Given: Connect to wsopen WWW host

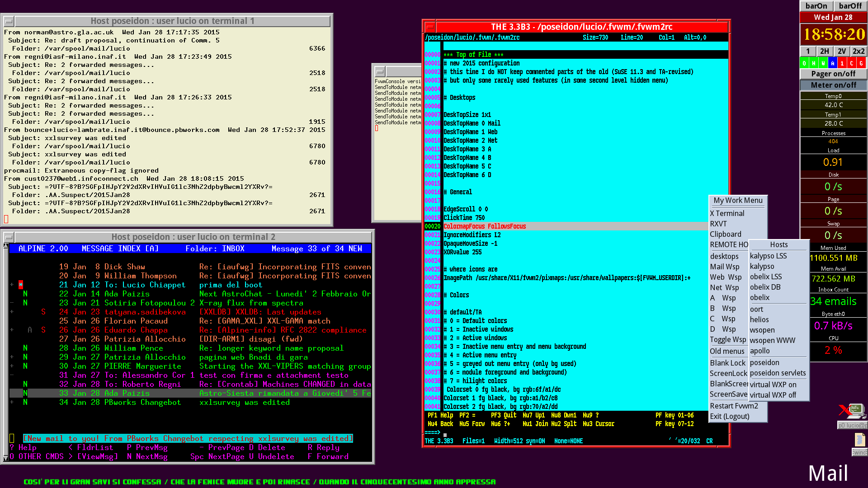Looking at the screenshot, I should (x=778, y=340).
